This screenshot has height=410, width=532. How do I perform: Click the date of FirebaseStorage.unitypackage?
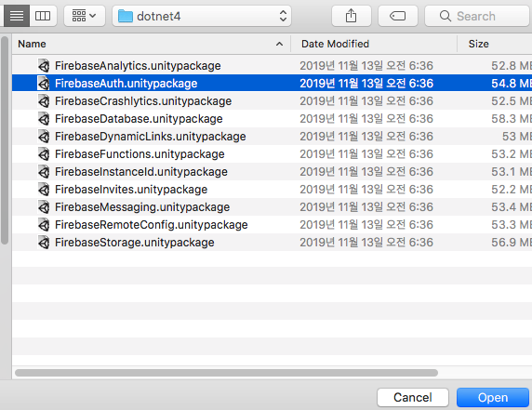pyautogui.click(x=366, y=242)
